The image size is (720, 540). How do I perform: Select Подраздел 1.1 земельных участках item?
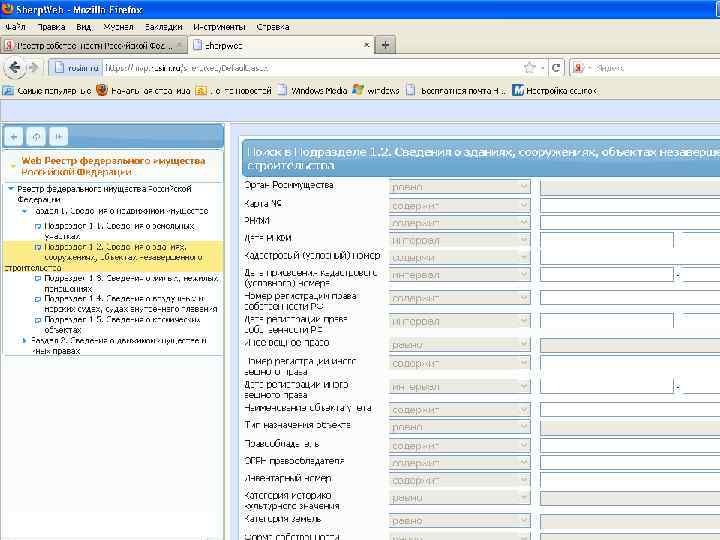[120, 231]
